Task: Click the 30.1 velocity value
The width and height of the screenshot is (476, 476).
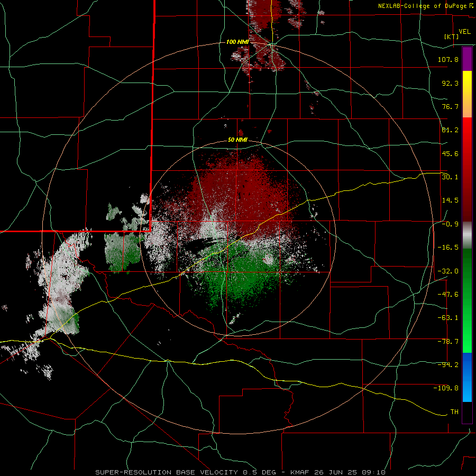Action: click(x=450, y=177)
